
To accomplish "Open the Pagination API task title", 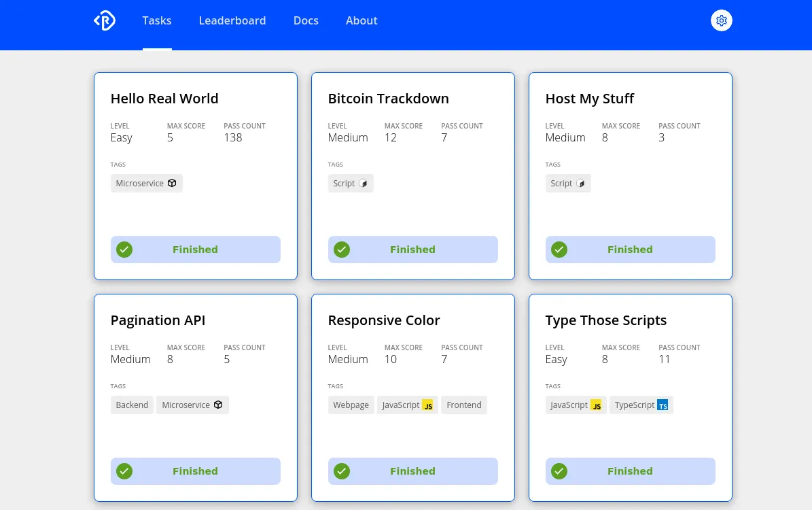I will coord(158,320).
